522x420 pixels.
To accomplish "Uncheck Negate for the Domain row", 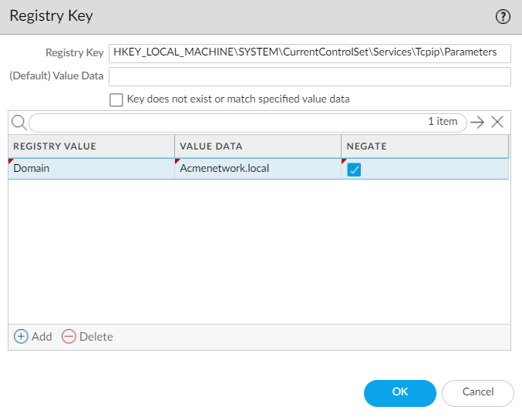I will pos(355,170).
